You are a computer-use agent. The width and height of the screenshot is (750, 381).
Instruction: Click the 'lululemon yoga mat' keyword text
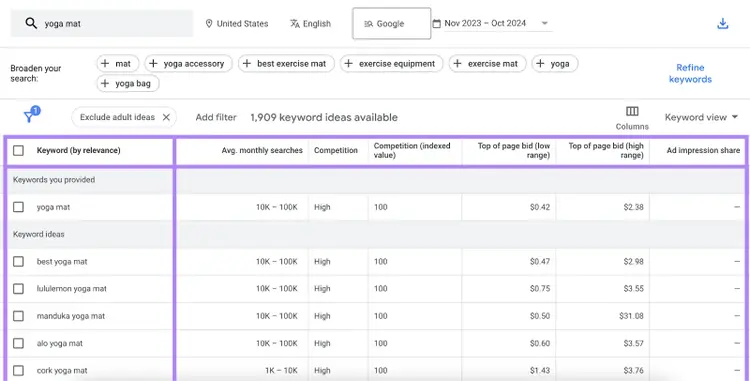coord(72,289)
